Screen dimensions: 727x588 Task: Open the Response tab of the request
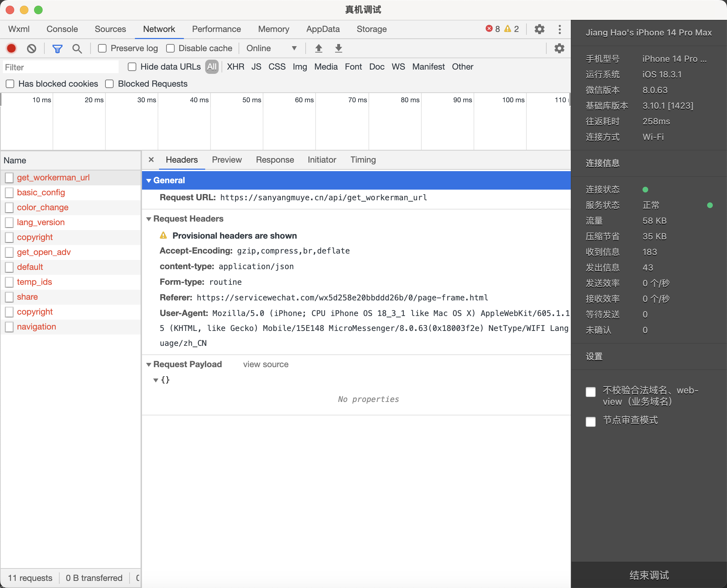click(x=275, y=160)
